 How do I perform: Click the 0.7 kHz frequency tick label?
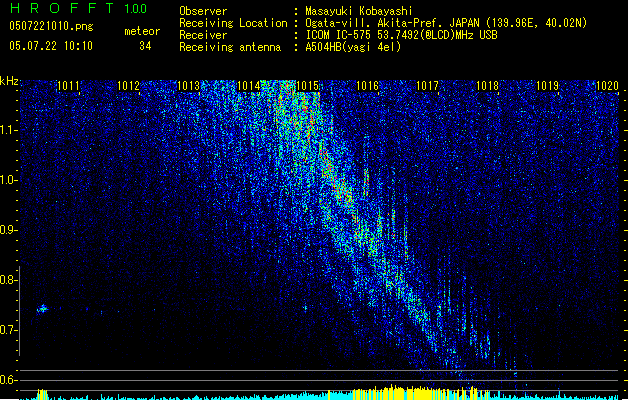9,330
